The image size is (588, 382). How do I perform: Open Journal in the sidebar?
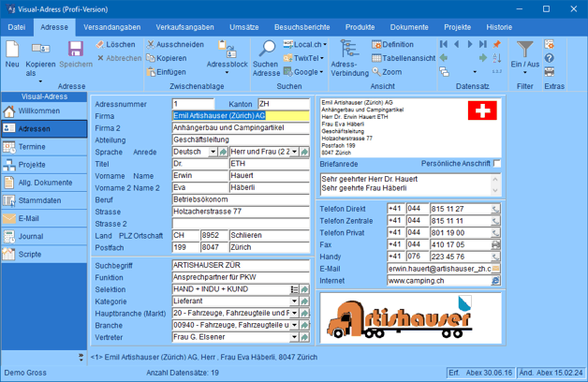[44, 236]
